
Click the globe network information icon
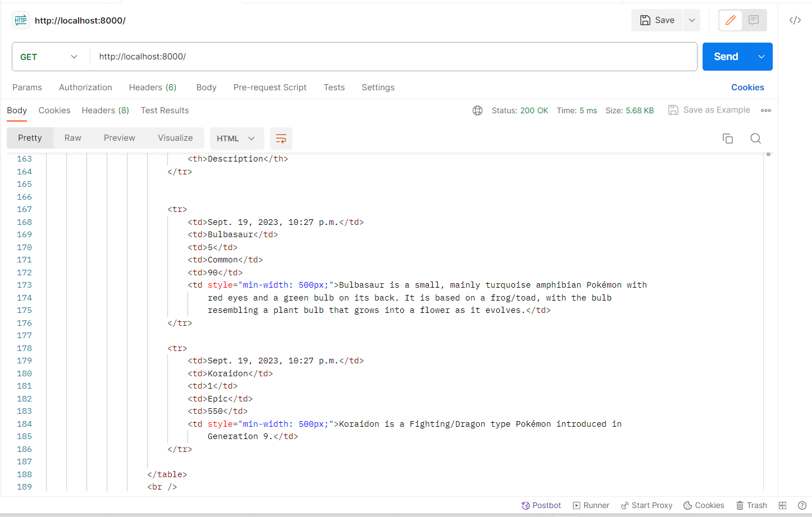tap(478, 110)
